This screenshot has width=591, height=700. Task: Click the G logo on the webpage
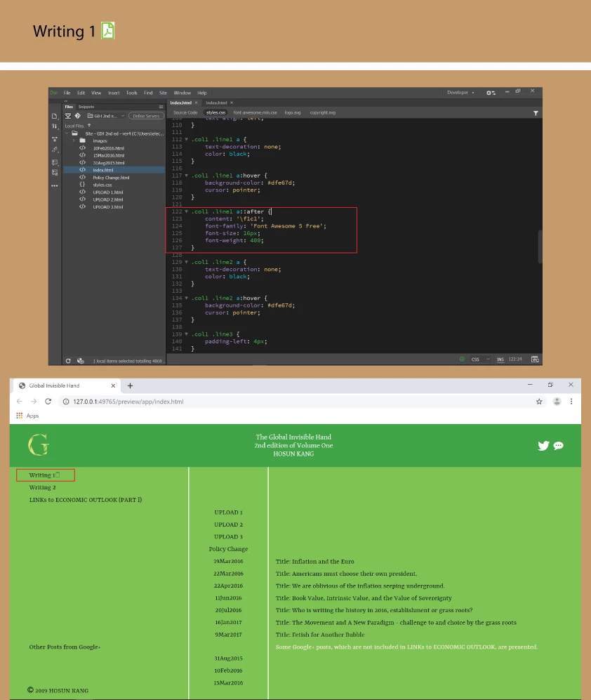(x=38, y=444)
